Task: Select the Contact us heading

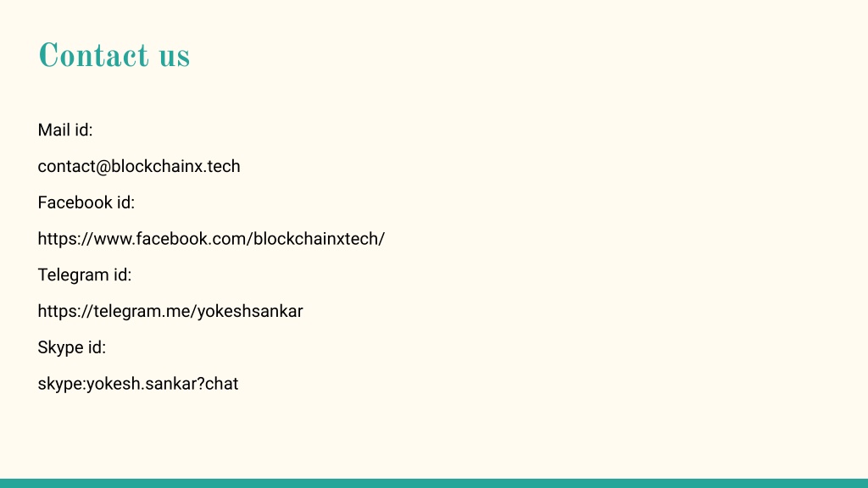Action: pos(114,55)
